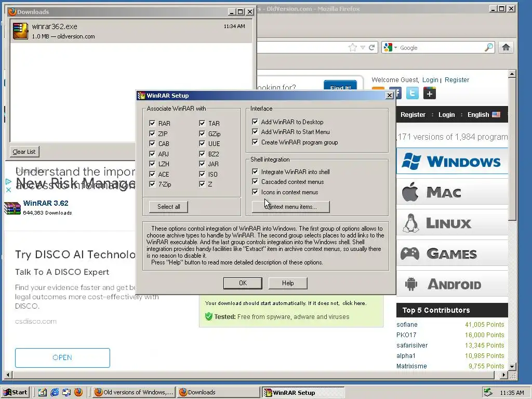Toggle the Z file type checkbox
The height and width of the screenshot is (399, 532).
pyautogui.click(x=202, y=184)
